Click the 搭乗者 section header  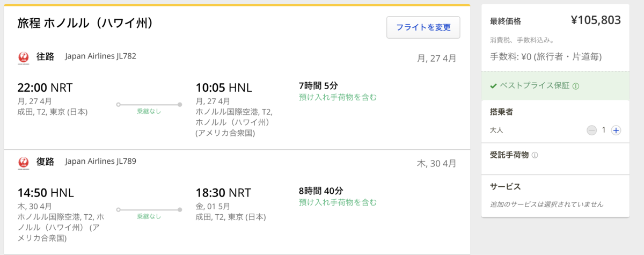(x=502, y=112)
